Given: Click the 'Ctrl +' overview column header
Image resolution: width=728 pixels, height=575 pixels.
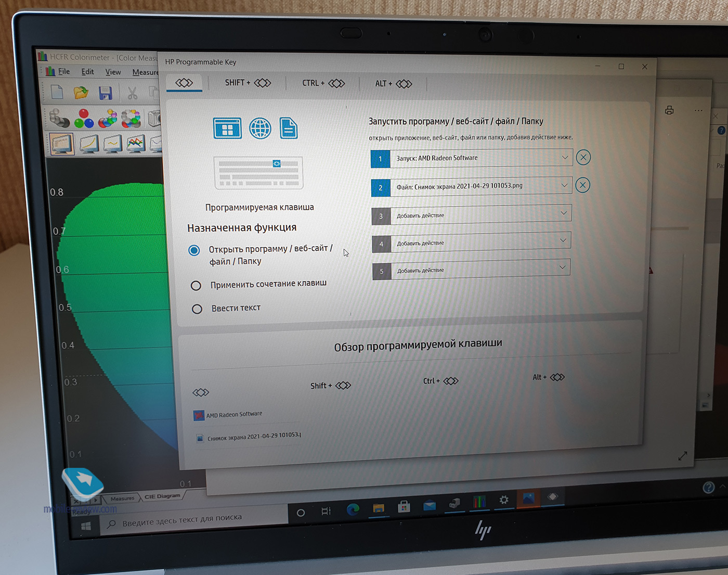Looking at the screenshot, I should [x=441, y=381].
